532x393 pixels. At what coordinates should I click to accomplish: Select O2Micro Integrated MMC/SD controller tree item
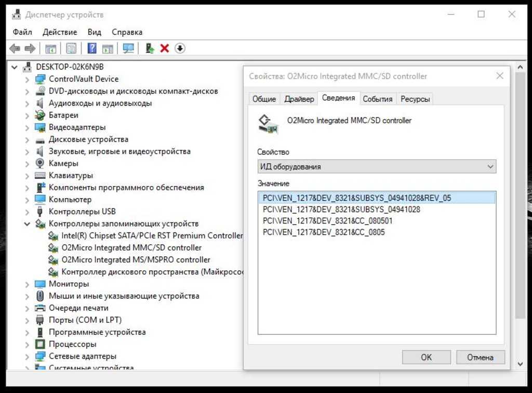pyautogui.click(x=131, y=248)
